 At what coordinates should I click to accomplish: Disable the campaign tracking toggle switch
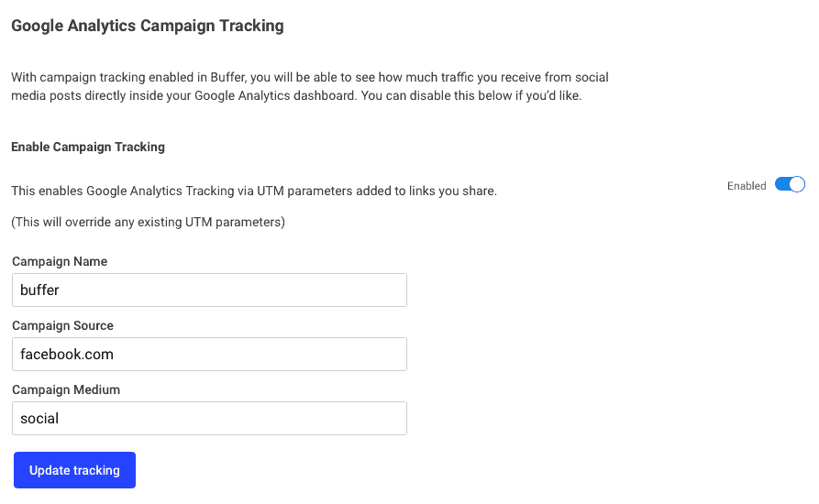790,184
